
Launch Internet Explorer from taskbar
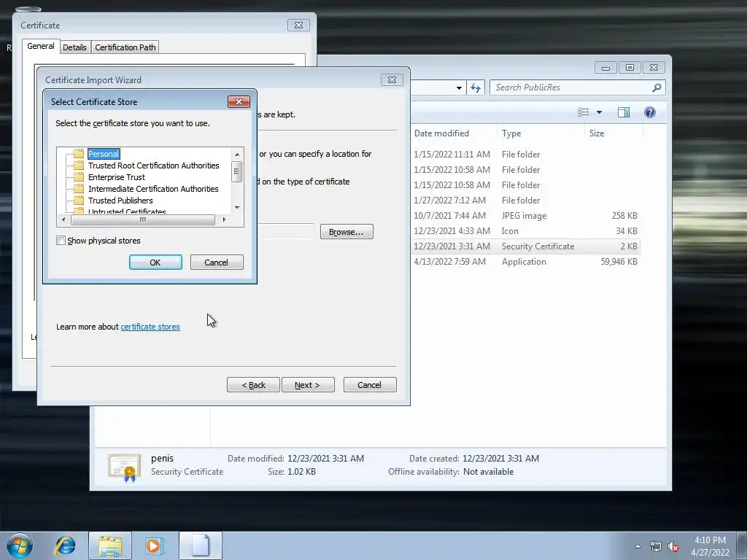[x=65, y=545]
